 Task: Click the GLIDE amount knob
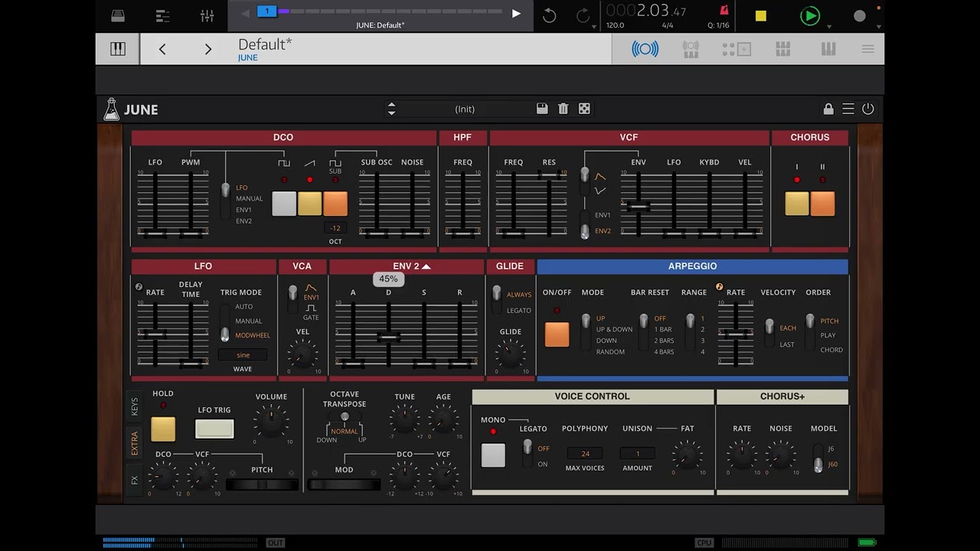(510, 354)
